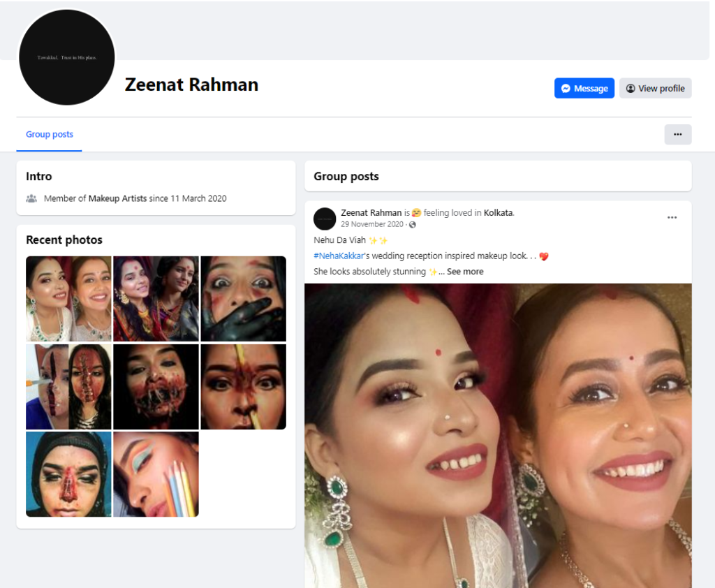Open the colored pencils makeup photo thumbnail
This screenshot has width=715, height=588.
click(156, 474)
